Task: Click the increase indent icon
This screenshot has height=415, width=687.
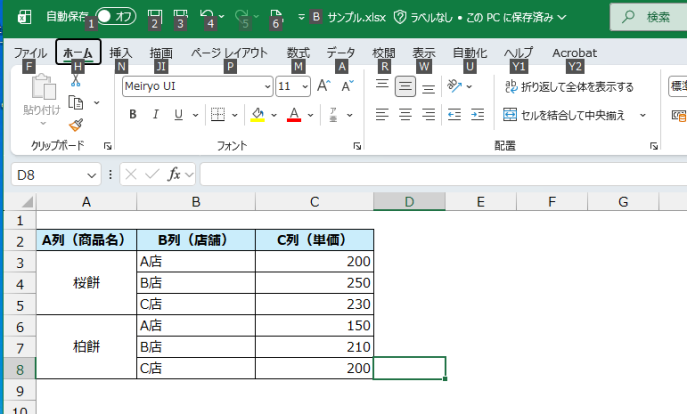Action: (x=478, y=115)
